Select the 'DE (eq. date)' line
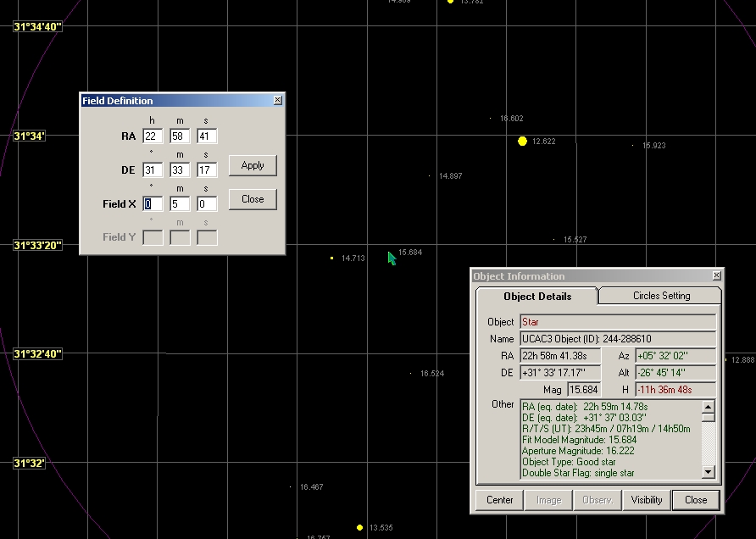This screenshot has height=539, width=756. point(584,418)
